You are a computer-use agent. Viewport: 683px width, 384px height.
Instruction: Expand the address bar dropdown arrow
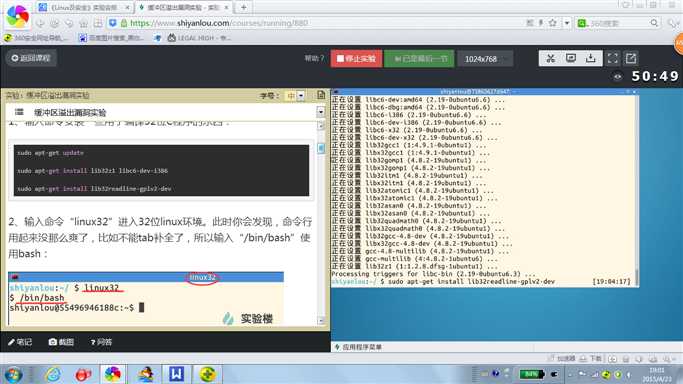pos(567,23)
